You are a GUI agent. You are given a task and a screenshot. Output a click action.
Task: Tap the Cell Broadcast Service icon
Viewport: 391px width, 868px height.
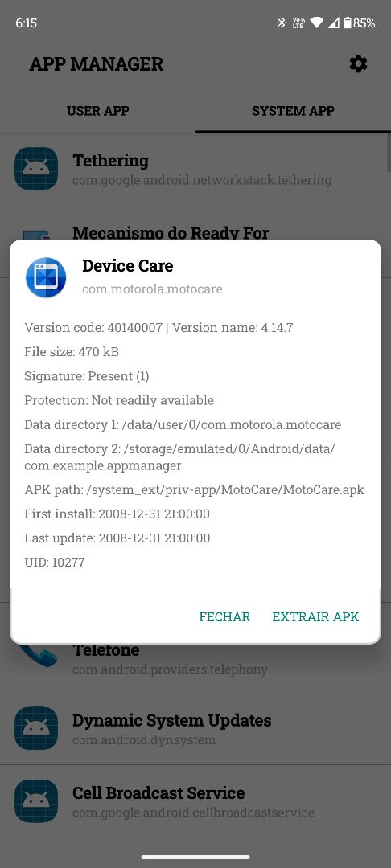pos(36,801)
